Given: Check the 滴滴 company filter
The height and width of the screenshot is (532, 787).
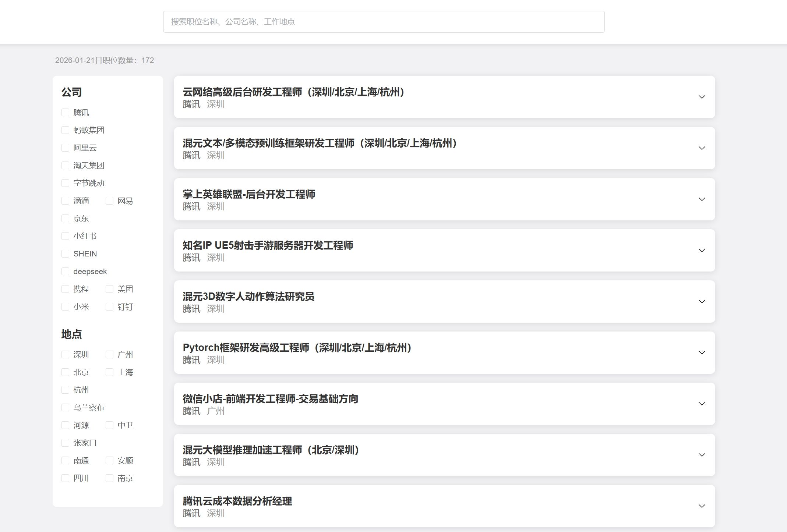Looking at the screenshot, I should [66, 201].
